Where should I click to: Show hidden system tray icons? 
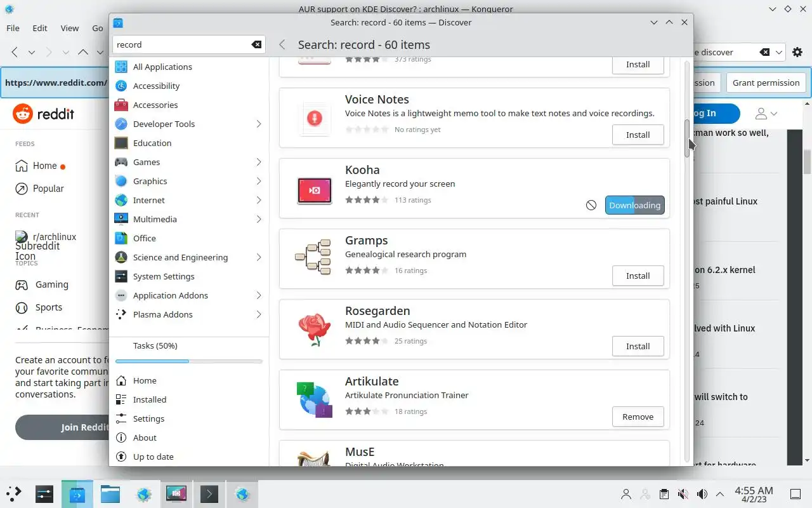(x=719, y=494)
